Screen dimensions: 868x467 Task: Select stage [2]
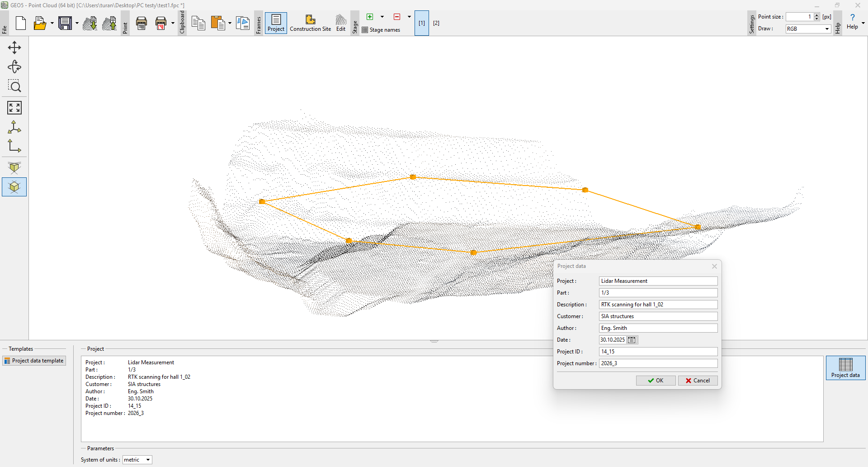436,23
